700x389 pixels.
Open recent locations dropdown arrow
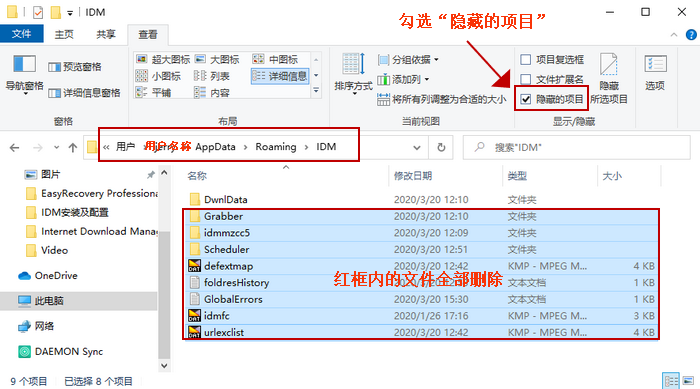pyautogui.click(x=56, y=147)
